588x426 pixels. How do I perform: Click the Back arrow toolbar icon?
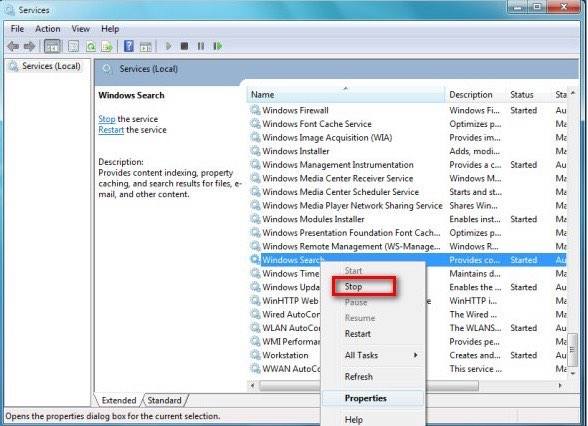tap(13, 46)
